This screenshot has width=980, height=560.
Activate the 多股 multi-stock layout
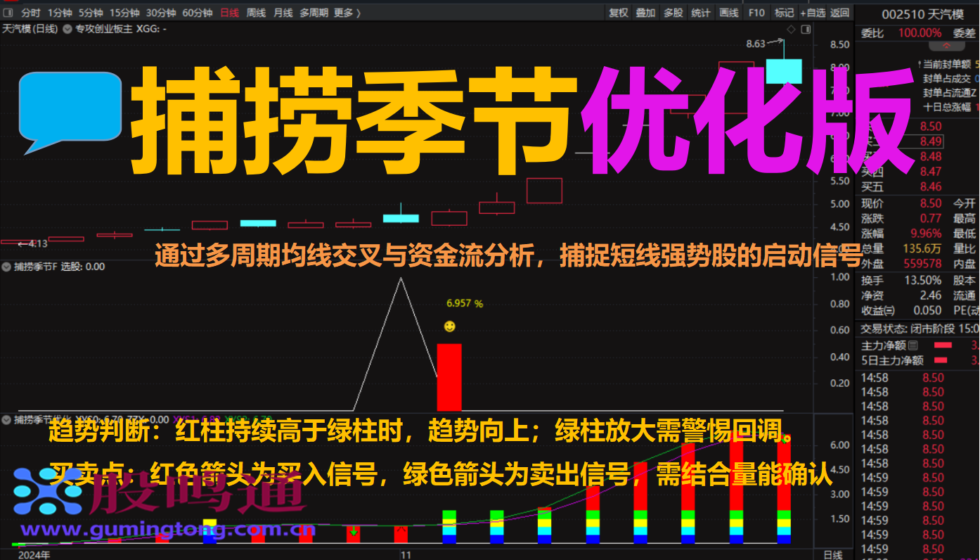[x=673, y=13]
